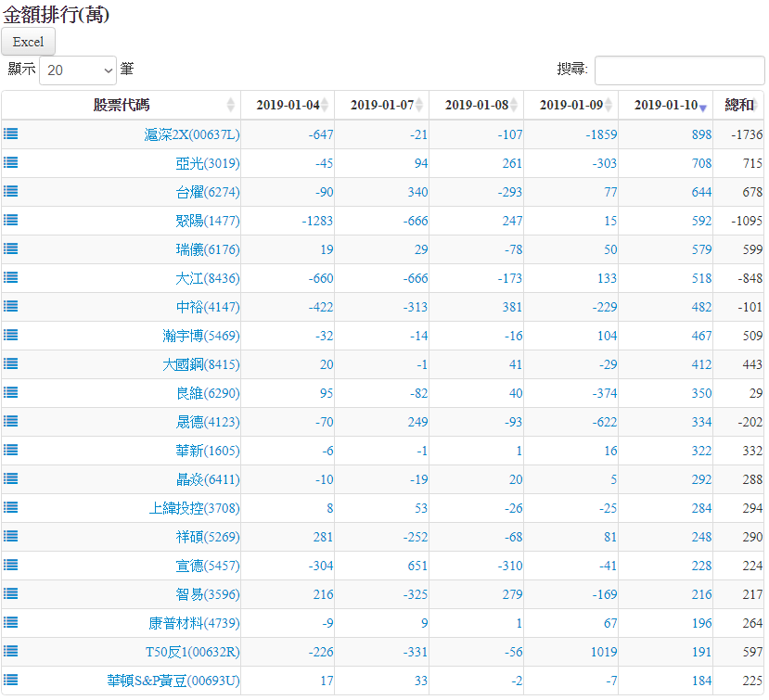Image resolution: width=769 pixels, height=700 pixels.
Task: Click the list icon in the 瑞儀(6176) row
Action: pyautogui.click(x=11, y=248)
